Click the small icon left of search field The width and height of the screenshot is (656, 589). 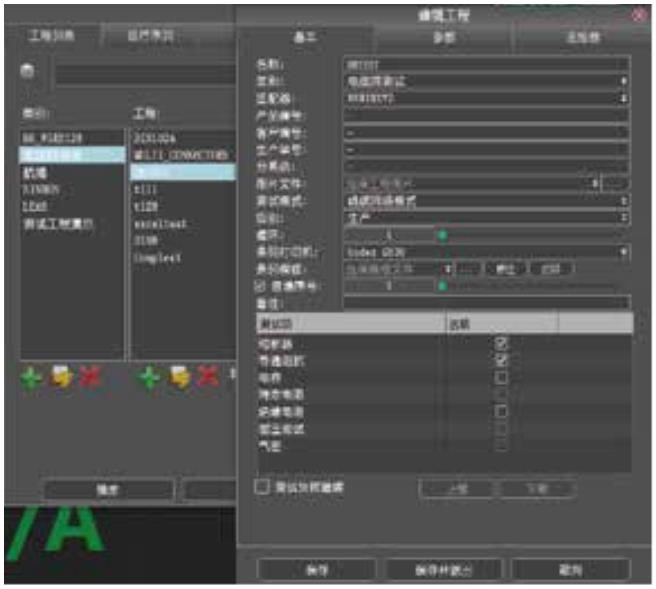pyautogui.click(x=29, y=72)
